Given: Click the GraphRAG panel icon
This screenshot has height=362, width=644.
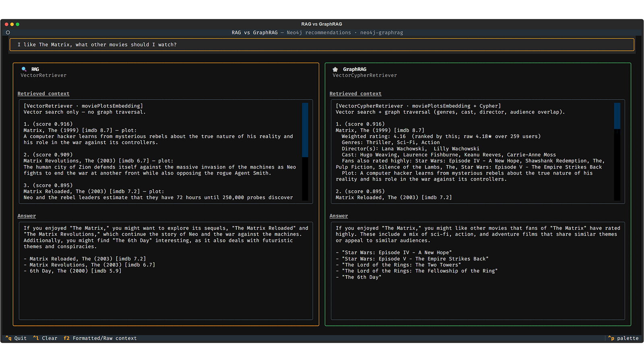Looking at the screenshot, I should [x=335, y=69].
